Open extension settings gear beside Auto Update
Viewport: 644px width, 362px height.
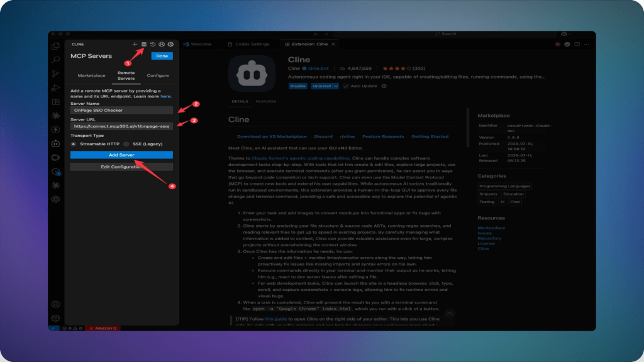click(x=384, y=86)
